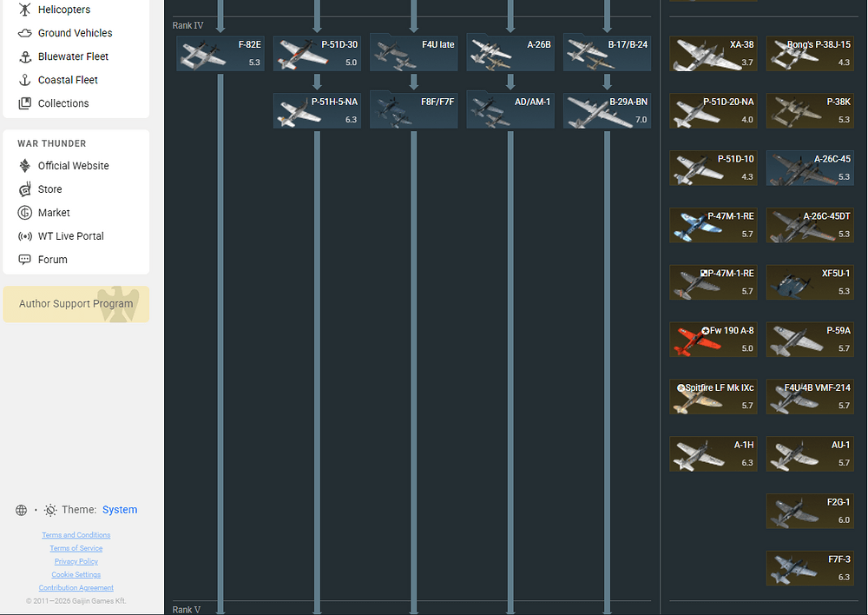
Task: Expand the AD/AM-1 aircraft folder
Action: (510, 111)
